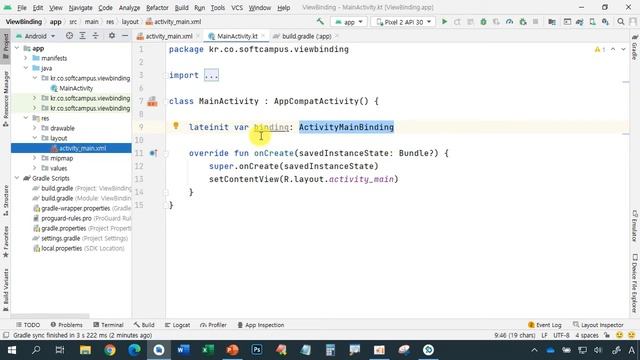This screenshot has height=360, width=640.
Task: Click the Stop square icon in toolbar
Action: (x=535, y=22)
